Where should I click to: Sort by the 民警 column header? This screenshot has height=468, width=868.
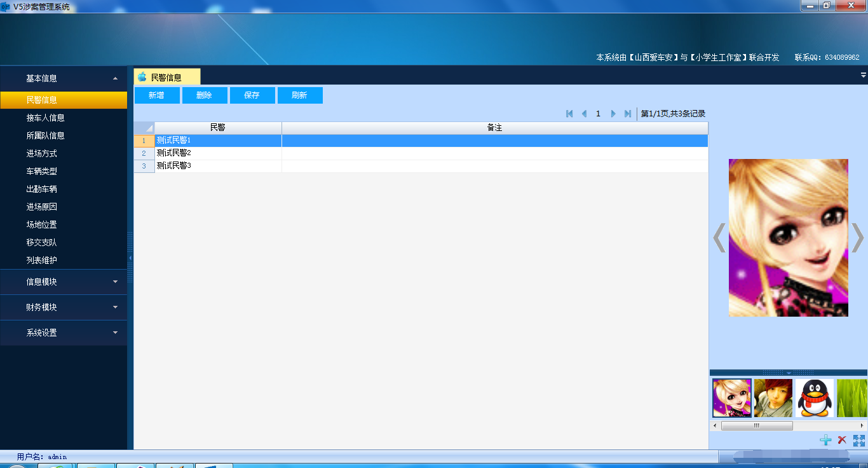(x=218, y=128)
